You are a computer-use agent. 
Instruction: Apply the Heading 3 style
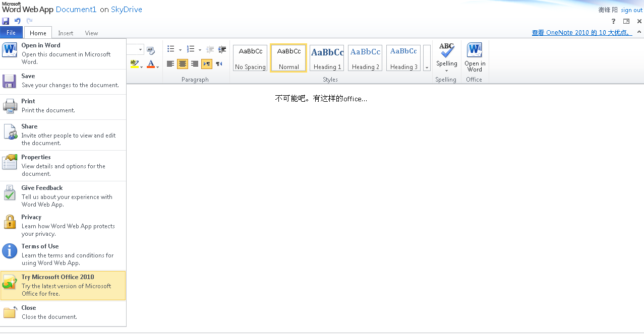[403, 58]
